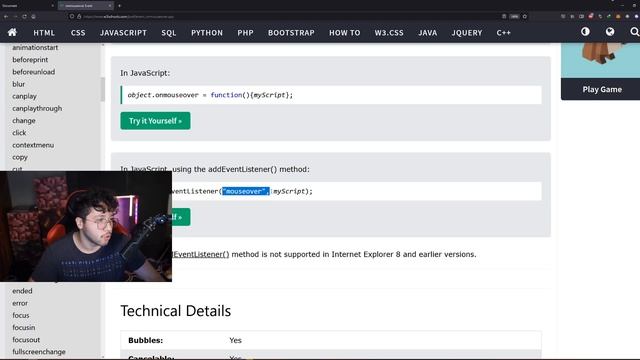Click Try it Yourself under onmouseover function example

(155, 121)
